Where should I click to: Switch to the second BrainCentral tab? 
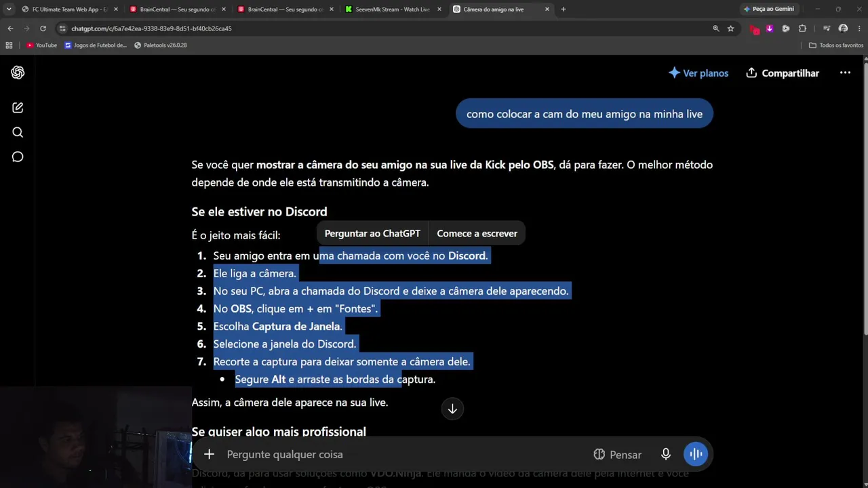point(285,9)
